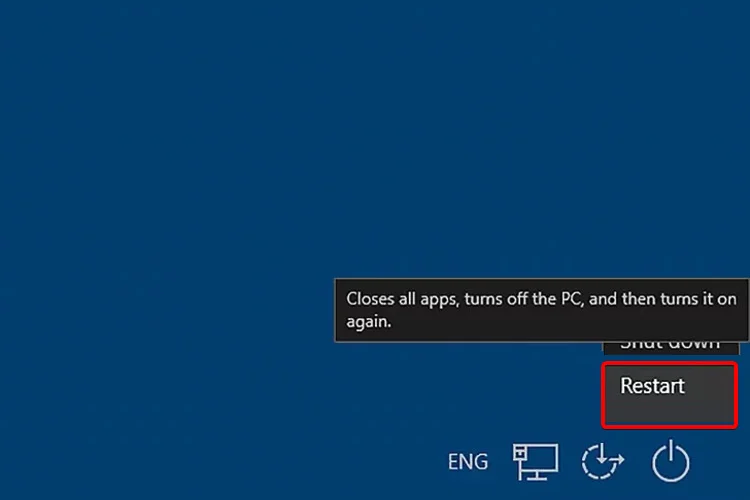This screenshot has width=750, height=500.
Task: Show network status from the monitor icon
Action: (x=535, y=461)
